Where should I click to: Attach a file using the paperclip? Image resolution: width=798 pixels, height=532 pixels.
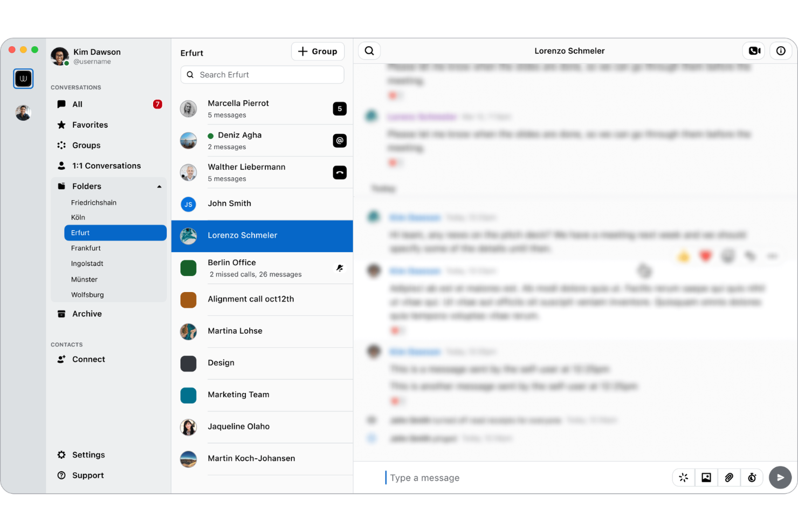[729, 478]
